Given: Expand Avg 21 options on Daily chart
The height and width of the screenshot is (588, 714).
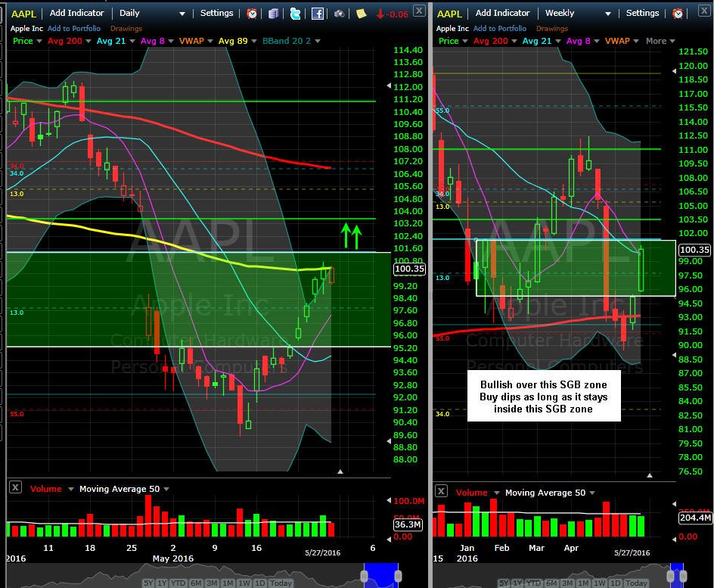Looking at the screenshot, I should pos(132,41).
